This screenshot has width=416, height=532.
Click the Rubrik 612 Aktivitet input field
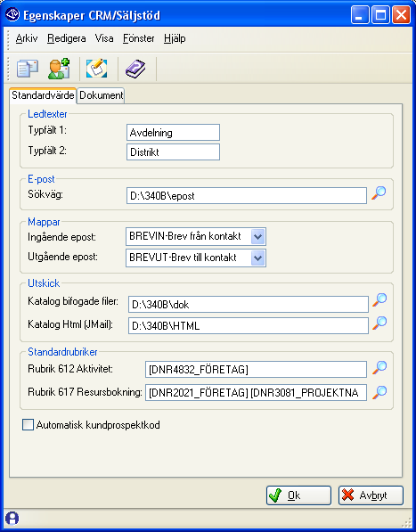click(256, 369)
